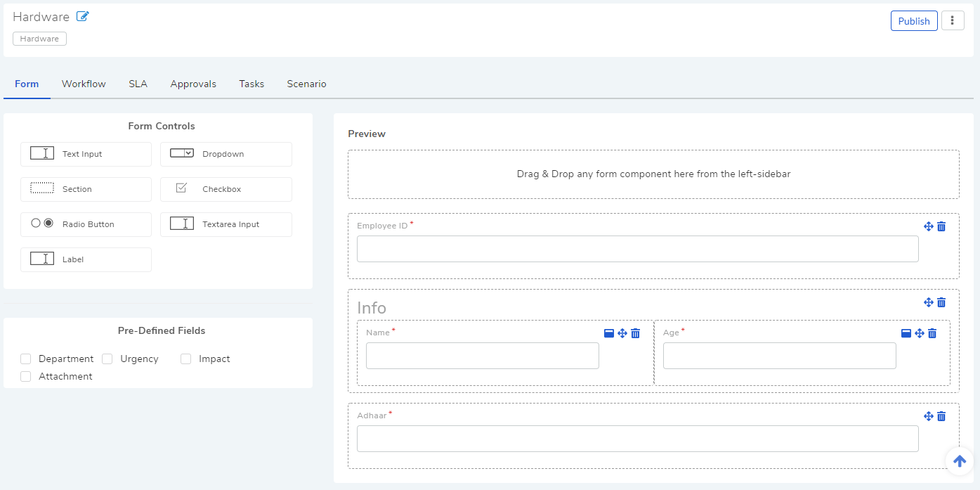Click the scroll-to-top arrow button

point(960,461)
